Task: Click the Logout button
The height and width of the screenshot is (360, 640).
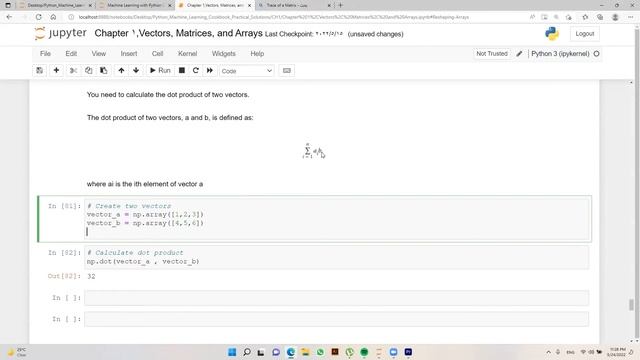Action: (585, 34)
